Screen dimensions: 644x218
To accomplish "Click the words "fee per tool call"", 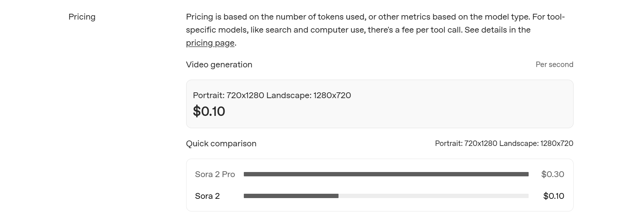I will click(432, 30).
